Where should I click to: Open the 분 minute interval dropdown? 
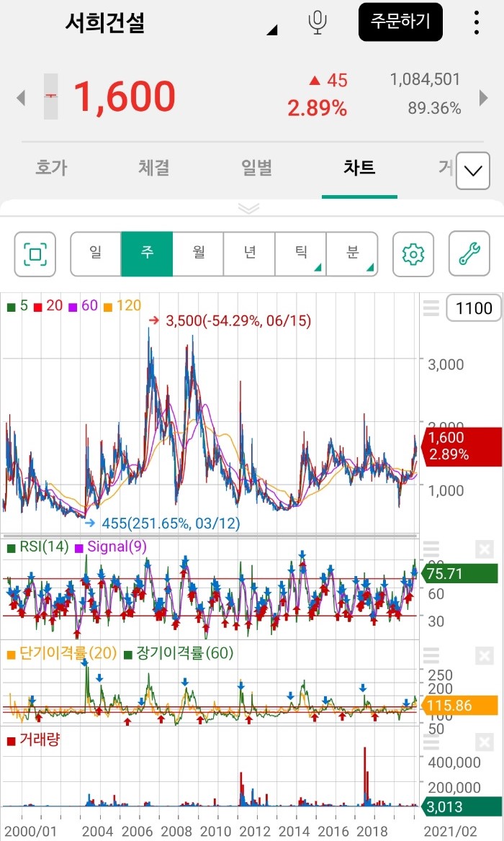[x=352, y=253]
